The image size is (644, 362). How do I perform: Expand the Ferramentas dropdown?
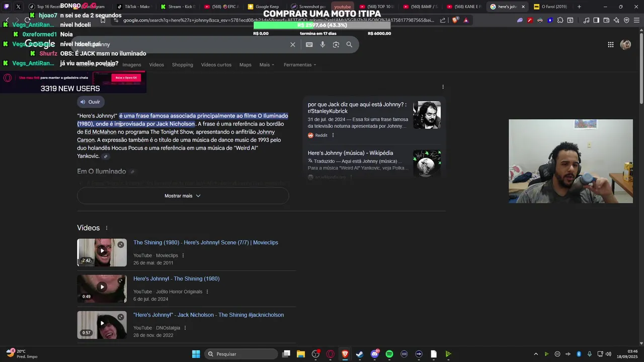tap(300, 65)
